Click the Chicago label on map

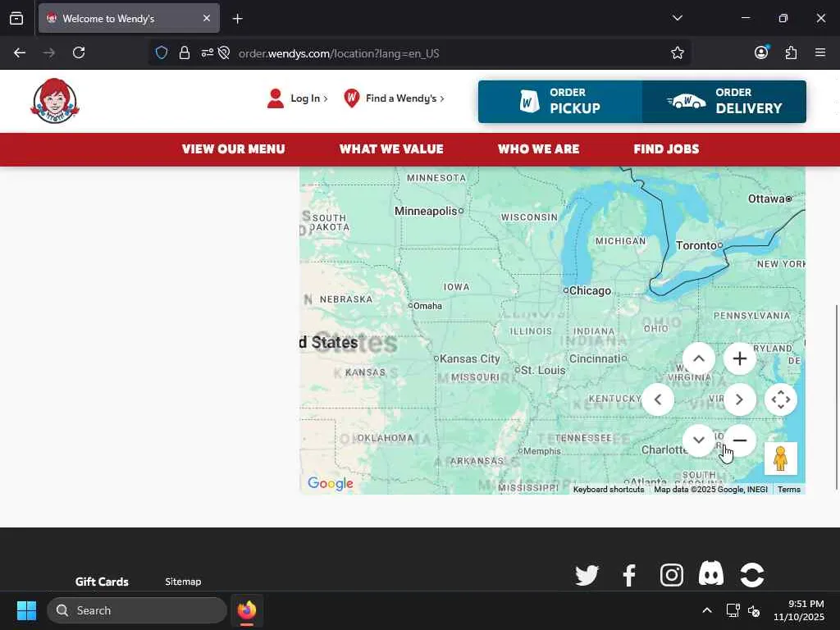click(x=589, y=291)
